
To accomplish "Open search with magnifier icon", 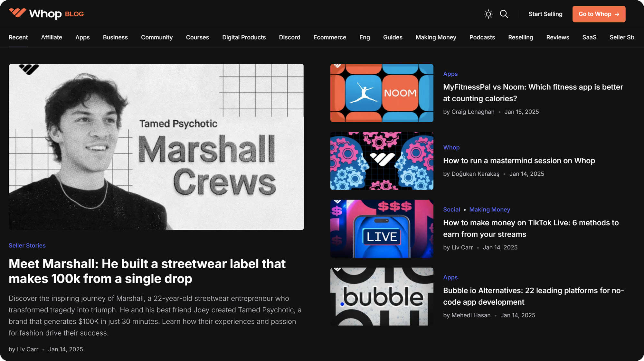I will [504, 14].
